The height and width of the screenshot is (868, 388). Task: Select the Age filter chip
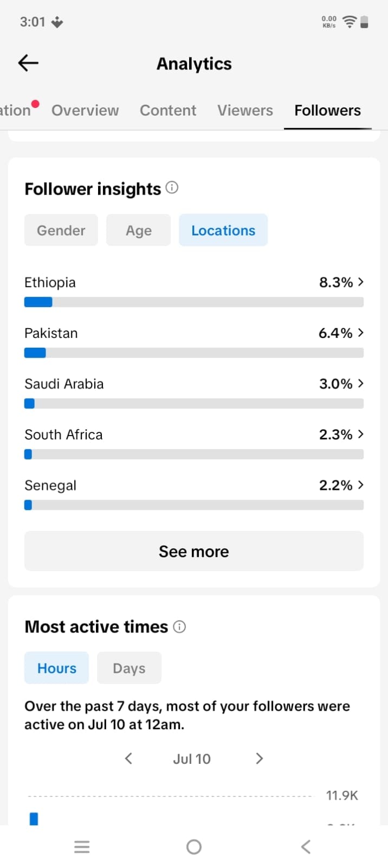tap(139, 230)
